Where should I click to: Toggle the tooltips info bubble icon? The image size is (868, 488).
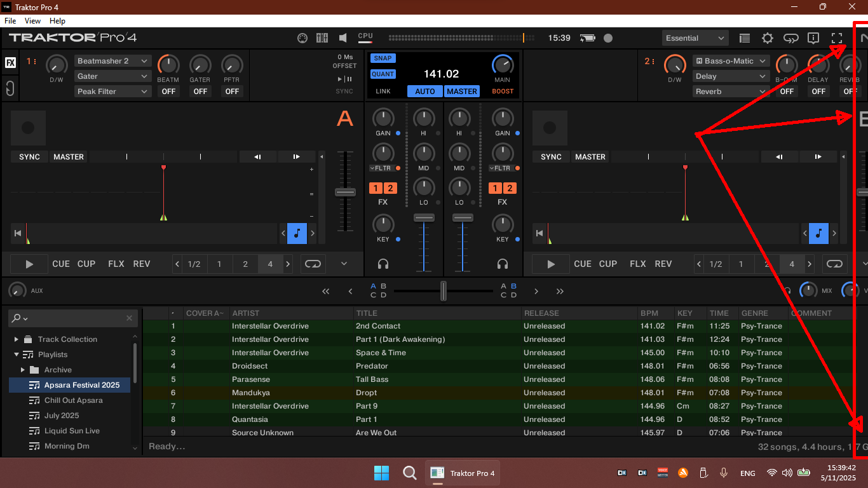click(x=813, y=38)
